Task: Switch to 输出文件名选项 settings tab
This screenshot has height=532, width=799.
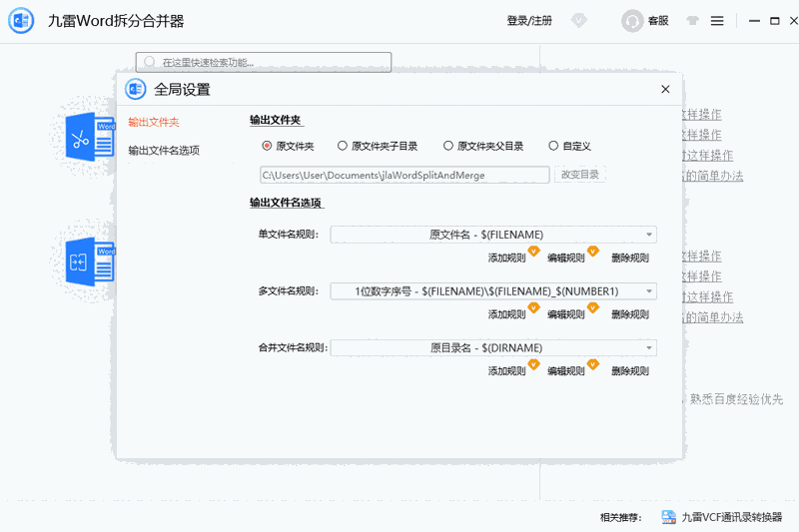Action: (x=164, y=150)
